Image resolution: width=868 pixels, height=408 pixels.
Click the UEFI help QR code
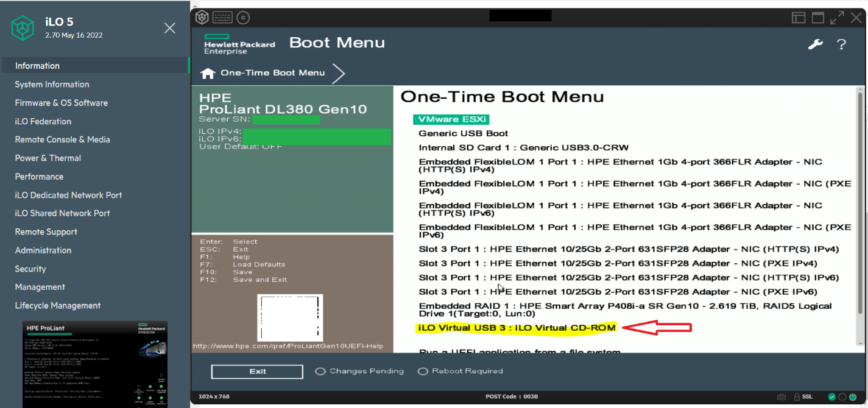coord(290,317)
